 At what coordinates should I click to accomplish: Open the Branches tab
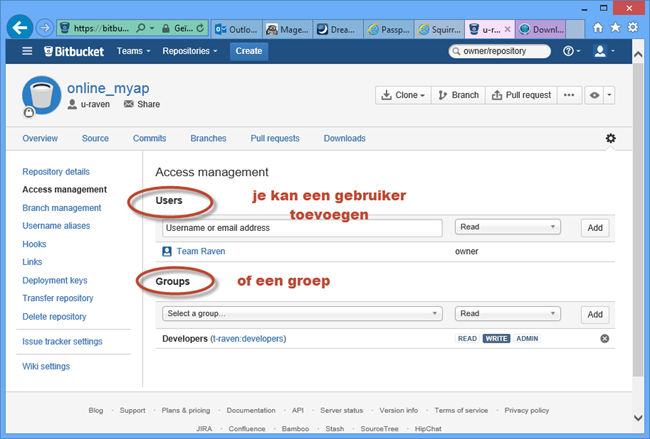(209, 138)
